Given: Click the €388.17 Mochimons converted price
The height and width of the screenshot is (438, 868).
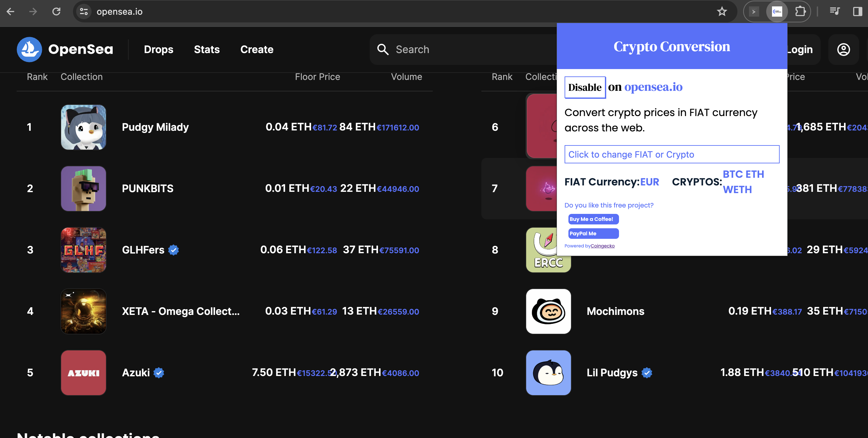Looking at the screenshot, I should 787,312.
